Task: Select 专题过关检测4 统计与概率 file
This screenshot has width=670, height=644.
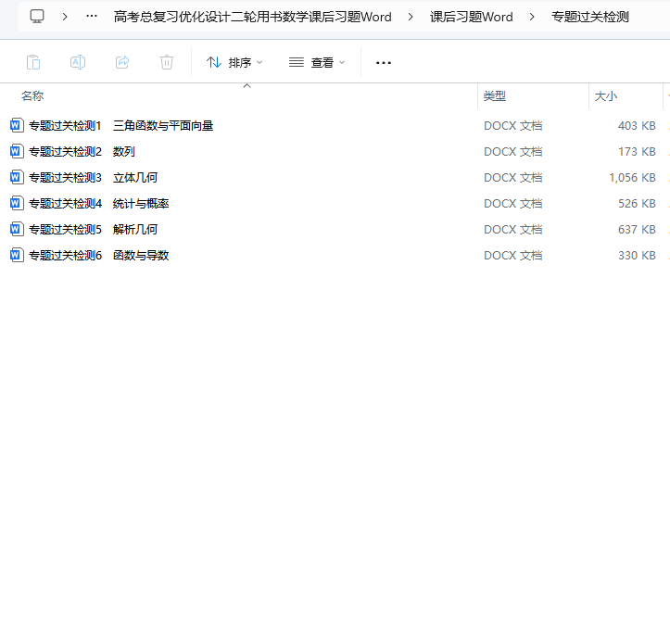Action: pos(98,203)
